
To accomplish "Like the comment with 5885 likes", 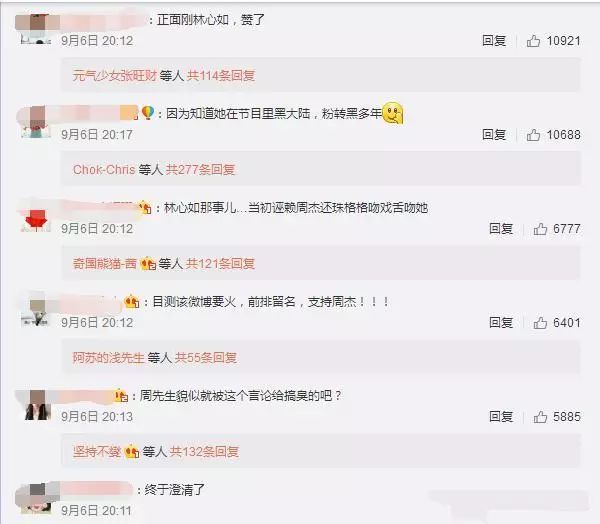I will click(540, 417).
